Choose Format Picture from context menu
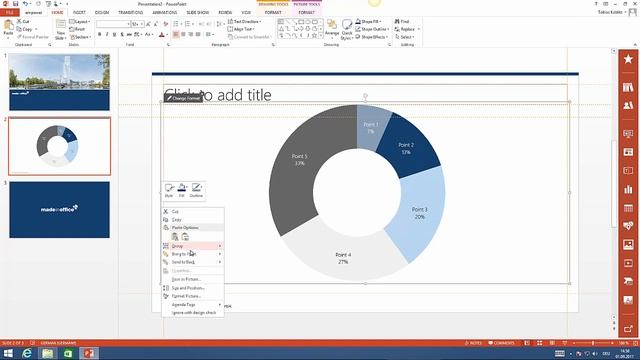The height and width of the screenshot is (360, 640). coord(193,296)
